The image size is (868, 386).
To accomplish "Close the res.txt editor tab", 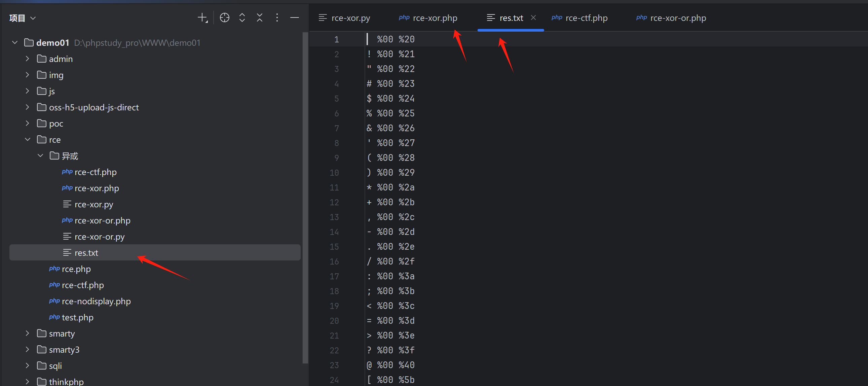I will point(533,17).
